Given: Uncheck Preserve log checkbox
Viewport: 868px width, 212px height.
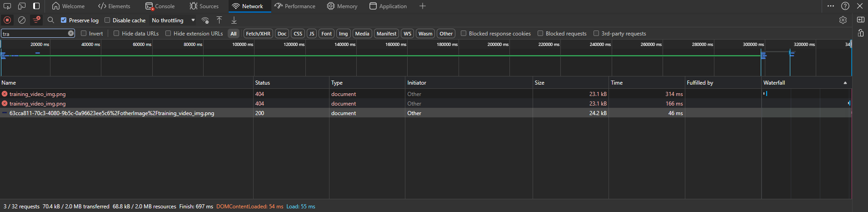Looking at the screenshot, I should (64, 20).
